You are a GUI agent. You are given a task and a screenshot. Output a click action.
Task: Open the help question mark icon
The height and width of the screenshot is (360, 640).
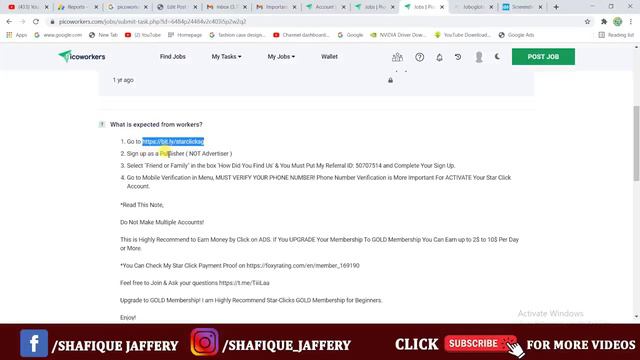point(419,57)
